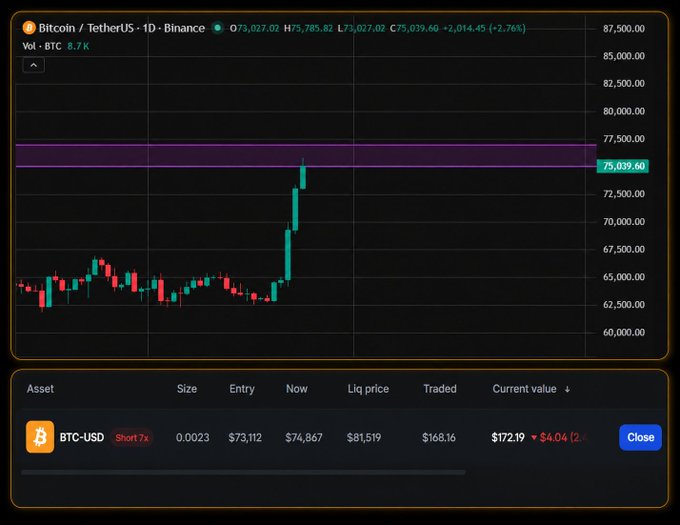
Task: Select the purple resistance zone rectangle
Action: 306,156
